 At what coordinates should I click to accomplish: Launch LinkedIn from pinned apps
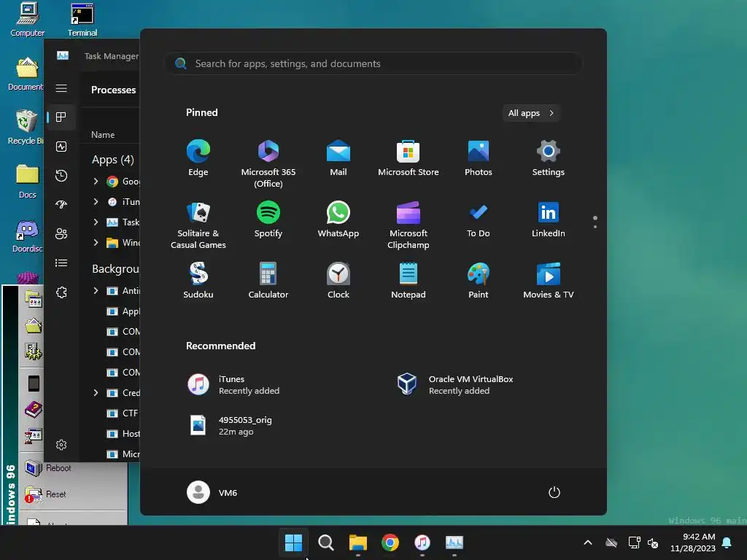pyautogui.click(x=549, y=219)
